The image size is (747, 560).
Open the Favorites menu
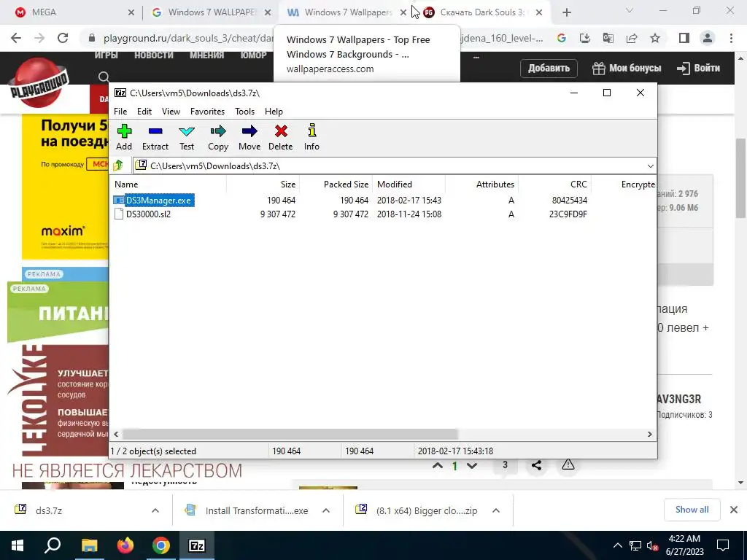pyautogui.click(x=207, y=112)
